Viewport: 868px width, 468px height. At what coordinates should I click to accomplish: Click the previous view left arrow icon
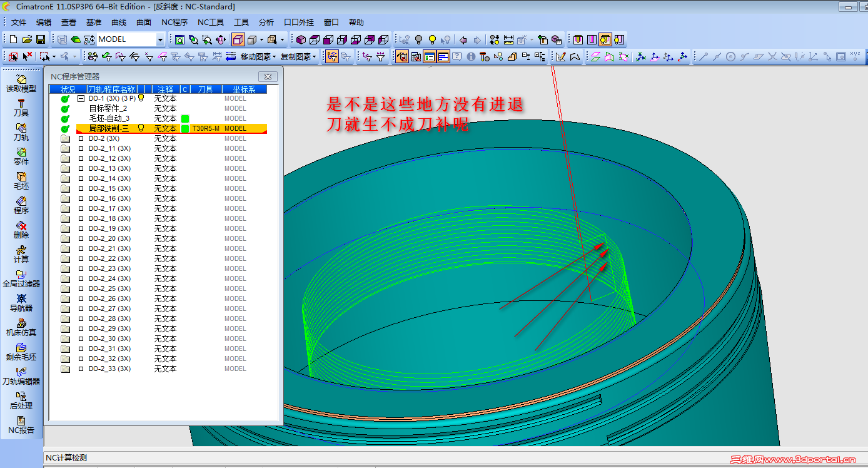(x=463, y=39)
